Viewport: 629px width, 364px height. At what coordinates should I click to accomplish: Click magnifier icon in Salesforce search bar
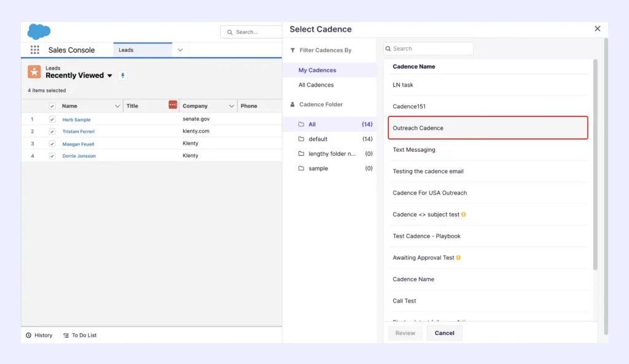click(x=230, y=32)
